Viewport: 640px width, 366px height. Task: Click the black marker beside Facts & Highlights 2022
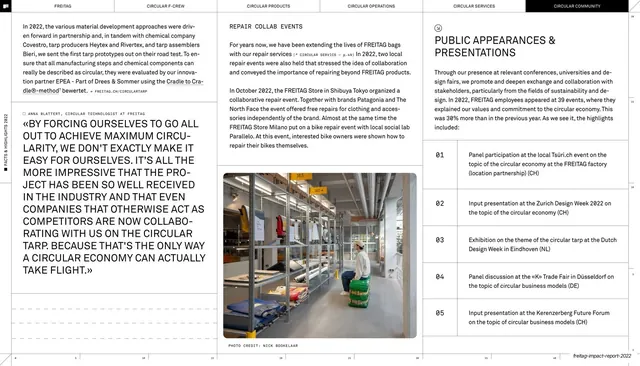[x=5, y=169]
